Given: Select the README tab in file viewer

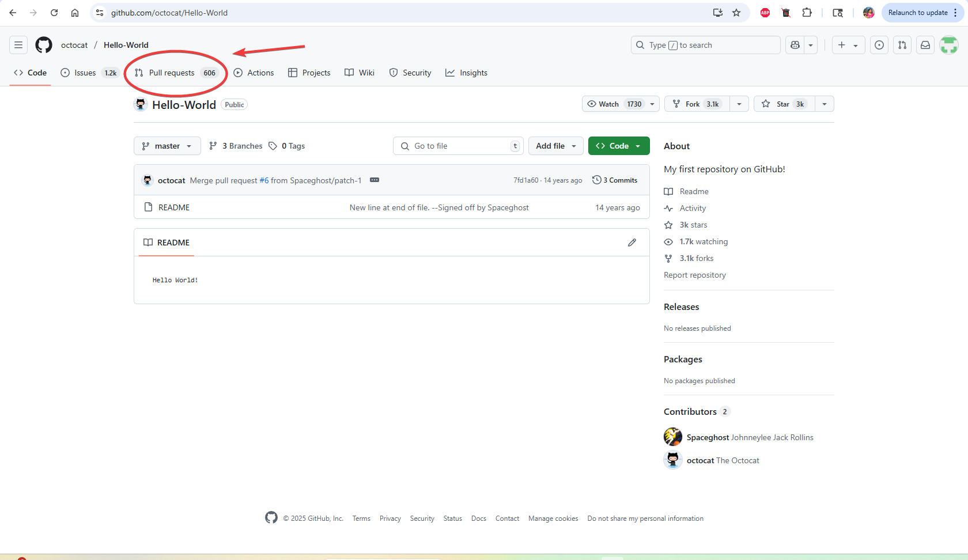Looking at the screenshot, I should pyautogui.click(x=167, y=243).
